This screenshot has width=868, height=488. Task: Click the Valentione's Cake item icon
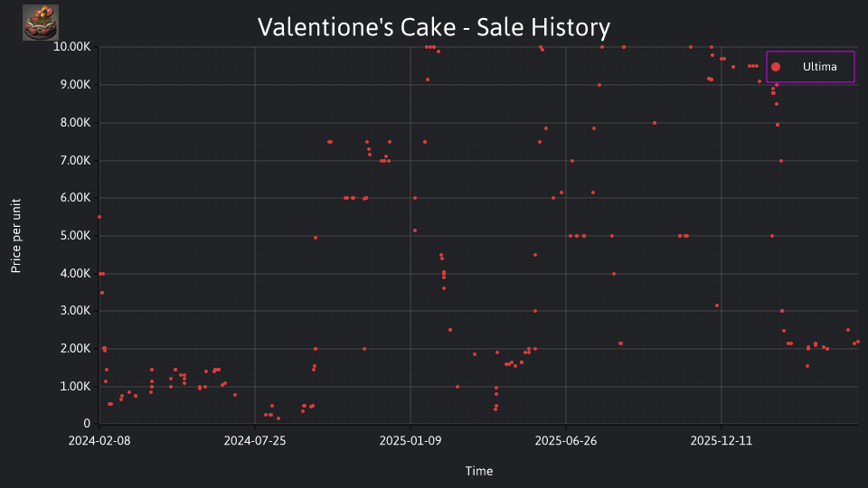(x=41, y=23)
